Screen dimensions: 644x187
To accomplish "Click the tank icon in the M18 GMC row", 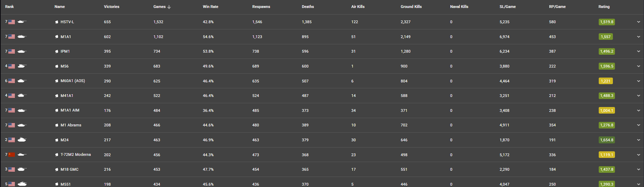I will click(22, 169).
